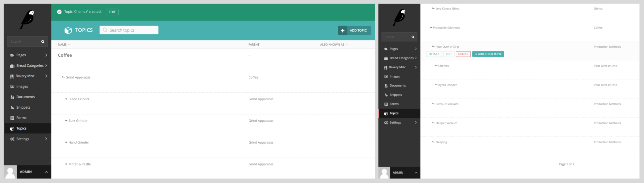Open Forms in the left screenshot's sidebar
The image size is (644, 183).
click(21, 118)
